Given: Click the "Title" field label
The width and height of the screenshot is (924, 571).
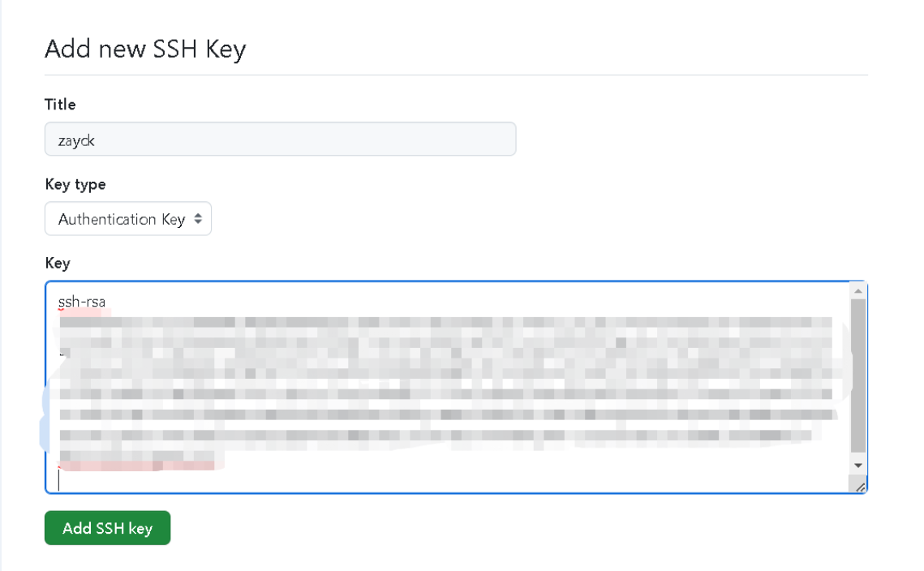Looking at the screenshot, I should pyautogui.click(x=60, y=105).
